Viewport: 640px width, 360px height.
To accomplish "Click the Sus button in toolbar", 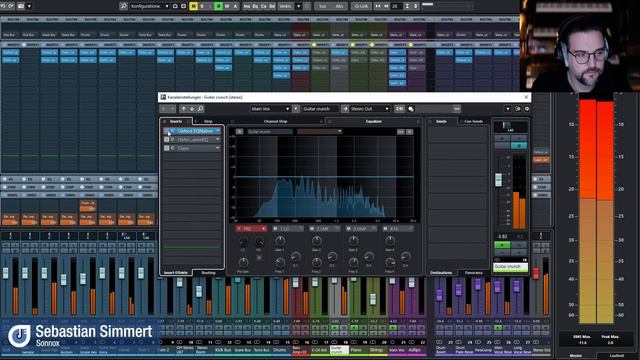I will (322, 6).
